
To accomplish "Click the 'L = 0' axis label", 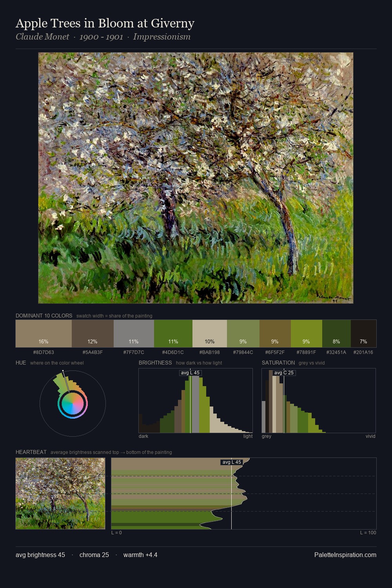I will [x=116, y=532].
